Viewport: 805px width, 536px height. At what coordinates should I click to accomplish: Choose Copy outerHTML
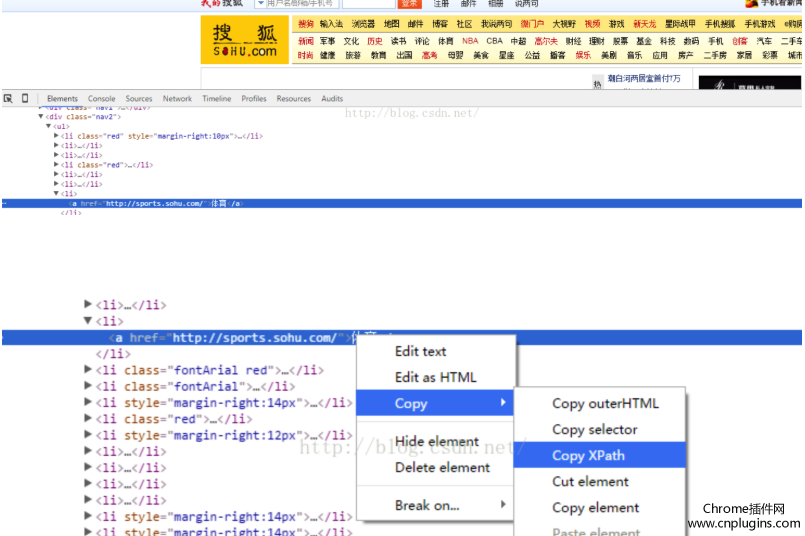coord(605,404)
